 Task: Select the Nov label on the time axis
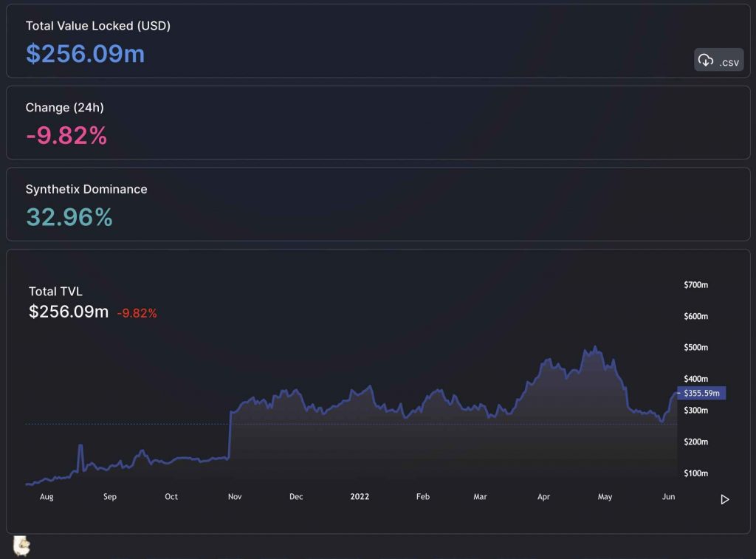pos(234,497)
